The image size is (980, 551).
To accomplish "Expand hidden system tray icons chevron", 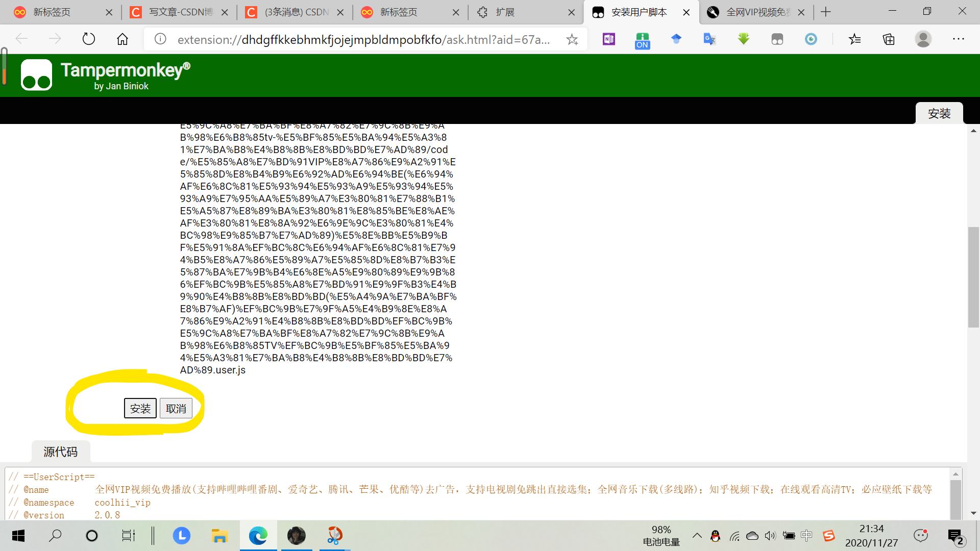I will coord(697,536).
